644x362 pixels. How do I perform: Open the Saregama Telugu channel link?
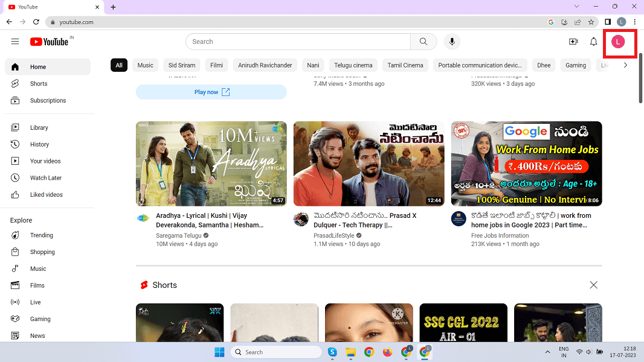[178, 235]
